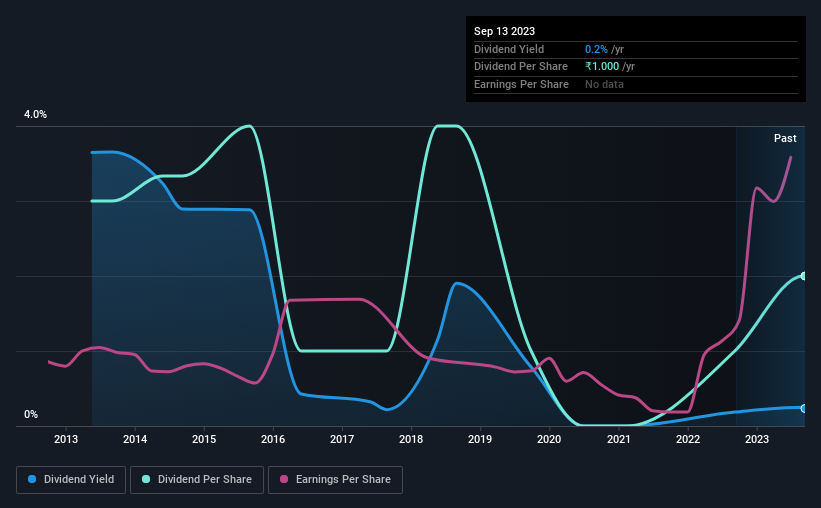Image resolution: width=821 pixels, height=508 pixels.
Task: Click the tooltip Dividend Yield row label
Action: click(x=509, y=49)
